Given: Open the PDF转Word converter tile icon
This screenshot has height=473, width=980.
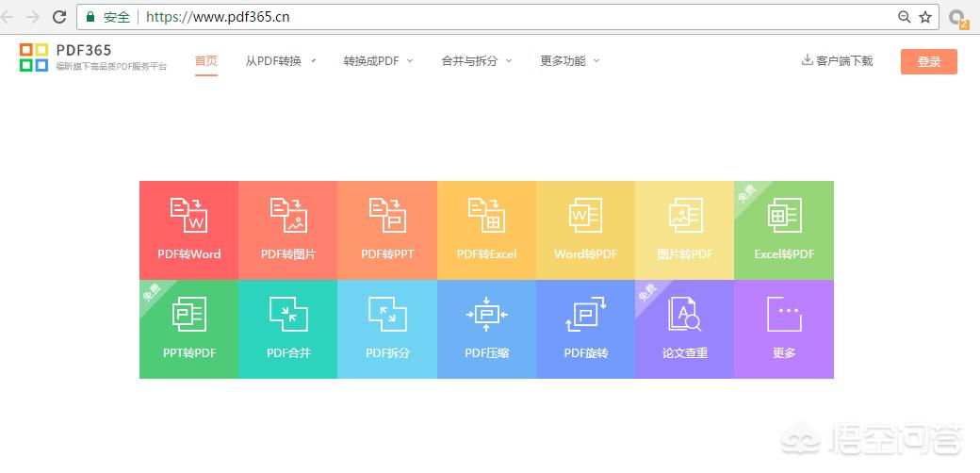Looking at the screenshot, I should click(x=188, y=215).
